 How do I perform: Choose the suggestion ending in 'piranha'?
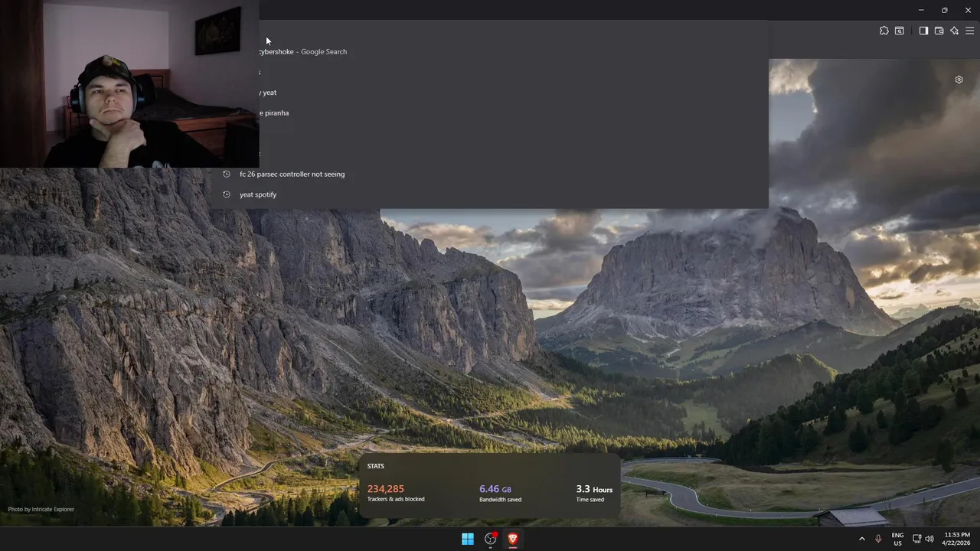point(490,112)
